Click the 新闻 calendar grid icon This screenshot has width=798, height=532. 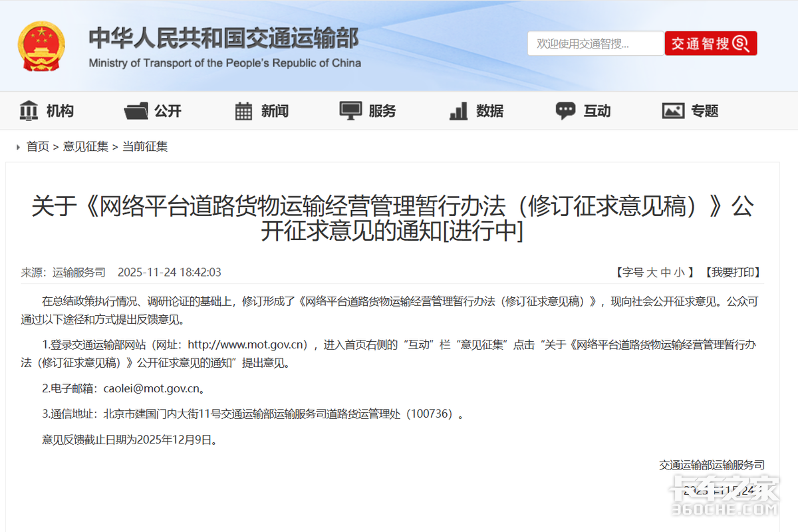243,111
